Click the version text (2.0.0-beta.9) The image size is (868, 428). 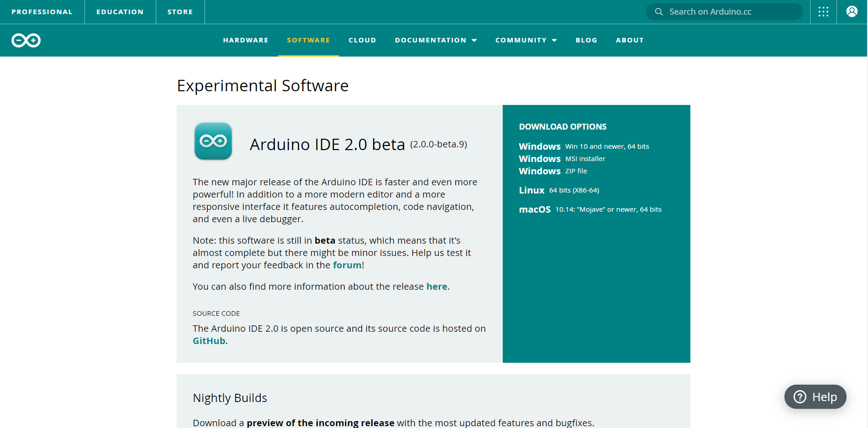pos(439,144)
